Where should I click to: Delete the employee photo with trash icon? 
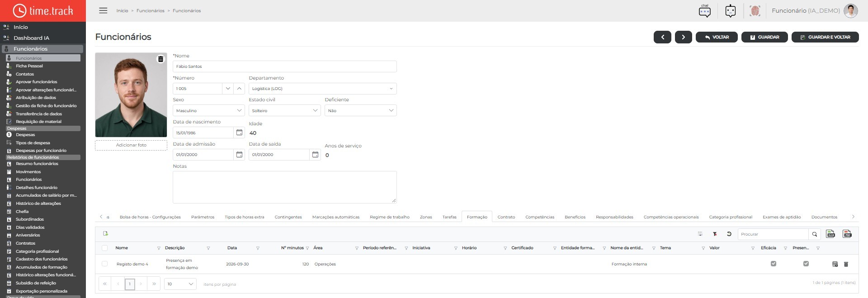click(x=160, y=59)
